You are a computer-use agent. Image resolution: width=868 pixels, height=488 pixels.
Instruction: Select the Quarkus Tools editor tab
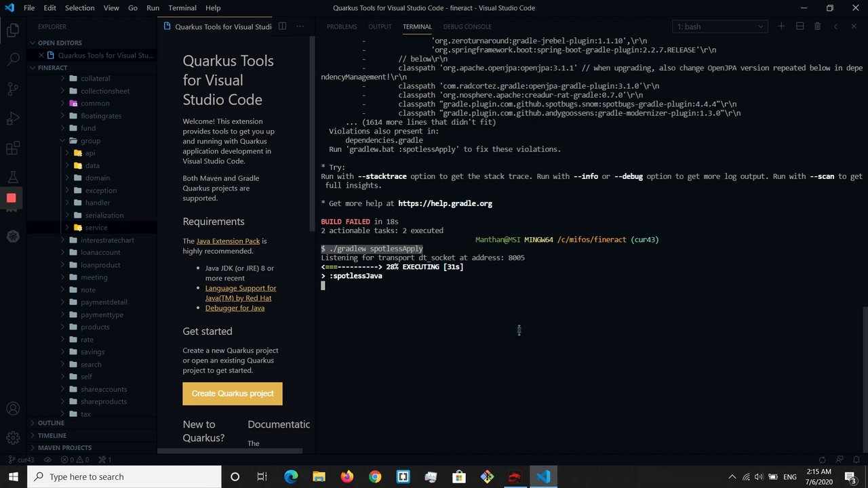coord(216,26)
